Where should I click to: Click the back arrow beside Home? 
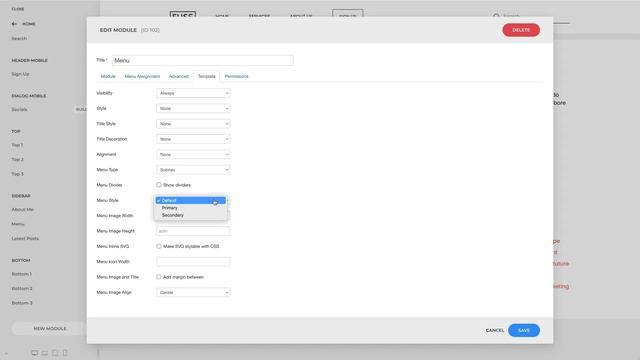[14, 24]
